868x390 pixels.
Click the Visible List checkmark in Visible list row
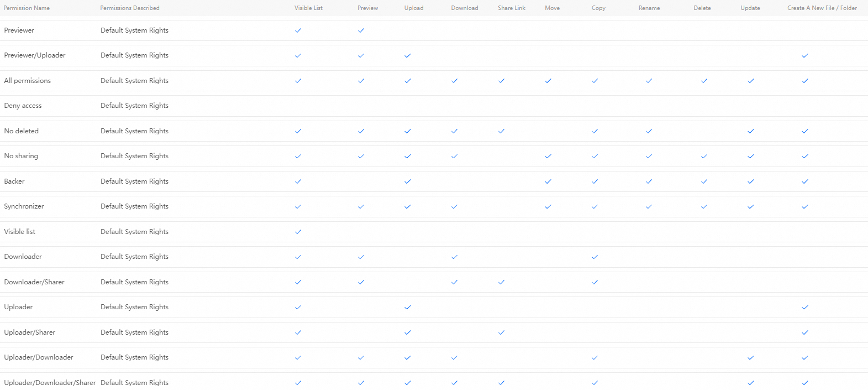click(298, 232)
